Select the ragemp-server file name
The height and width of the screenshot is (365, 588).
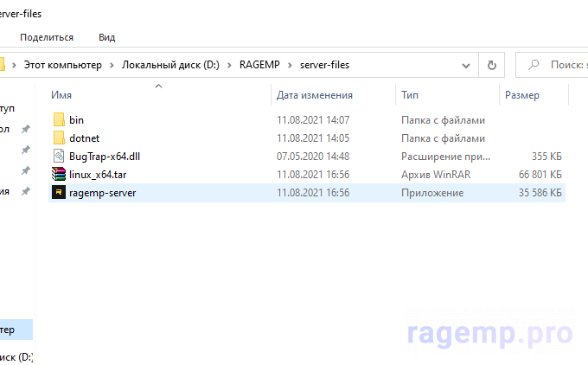(102, 193)
